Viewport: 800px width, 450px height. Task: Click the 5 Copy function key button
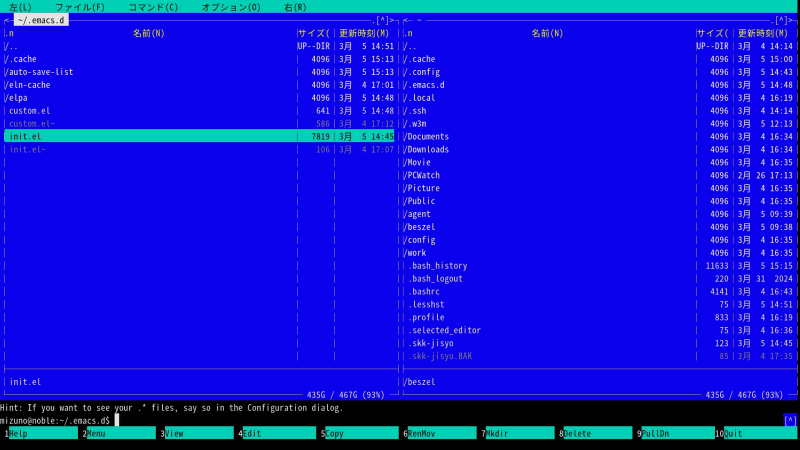click(360, 433)
